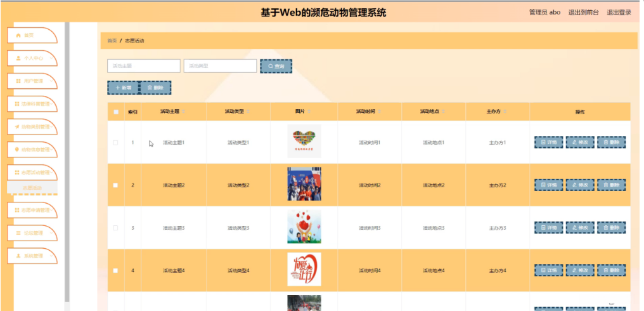Click the 活动类型 search input field

pyautogui.click(x=220, y=66)
